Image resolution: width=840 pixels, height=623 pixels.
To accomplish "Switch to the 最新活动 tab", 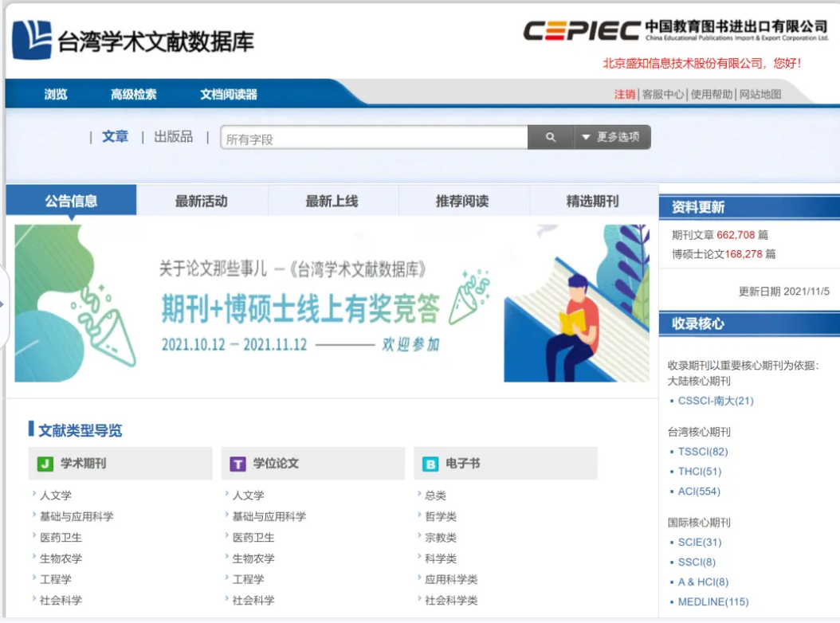I will [x=202, y=202].
